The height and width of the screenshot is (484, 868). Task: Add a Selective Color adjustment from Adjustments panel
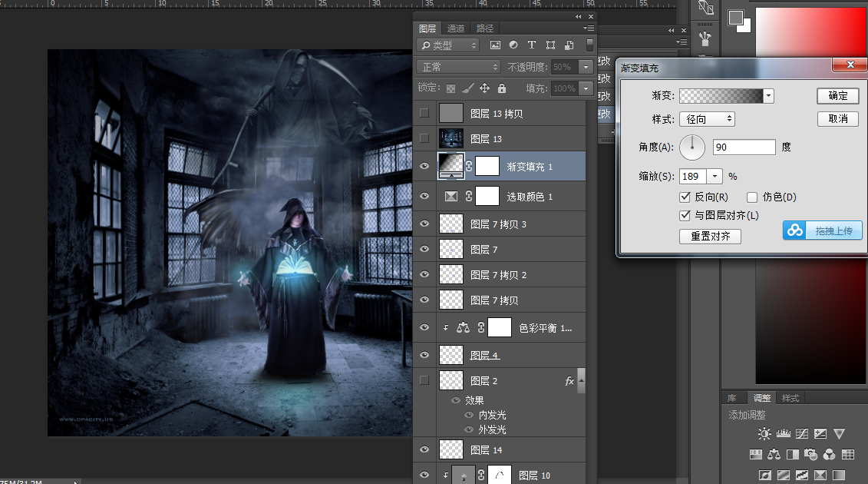(x=820, y=475)
